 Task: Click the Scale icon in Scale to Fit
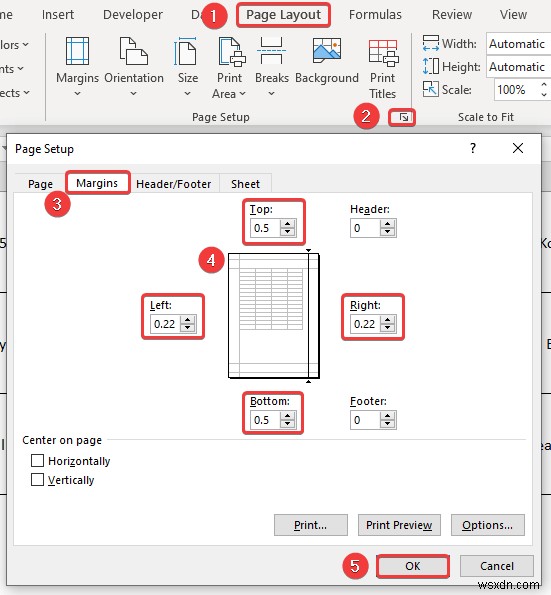(x=431, y=89)
